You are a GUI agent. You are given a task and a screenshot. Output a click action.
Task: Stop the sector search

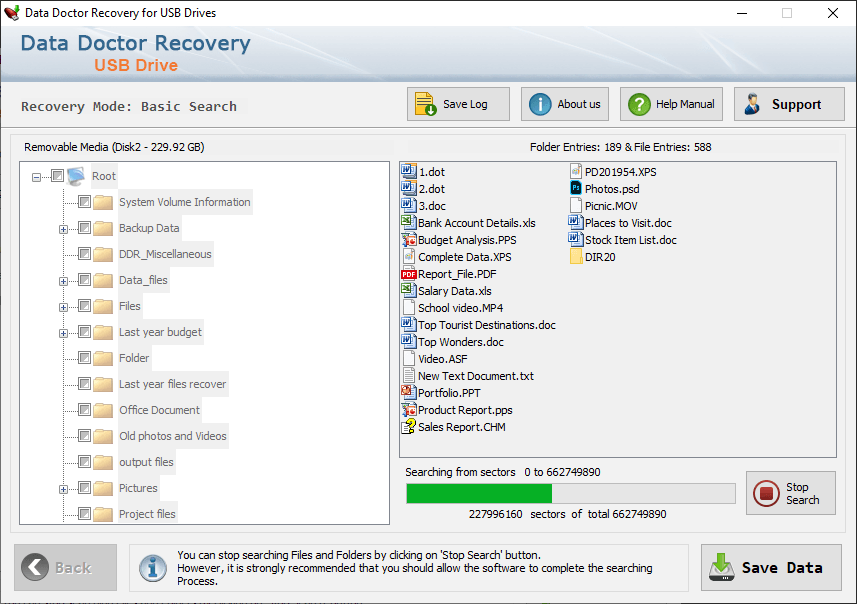pyautogui.click(x=790, y=493)
